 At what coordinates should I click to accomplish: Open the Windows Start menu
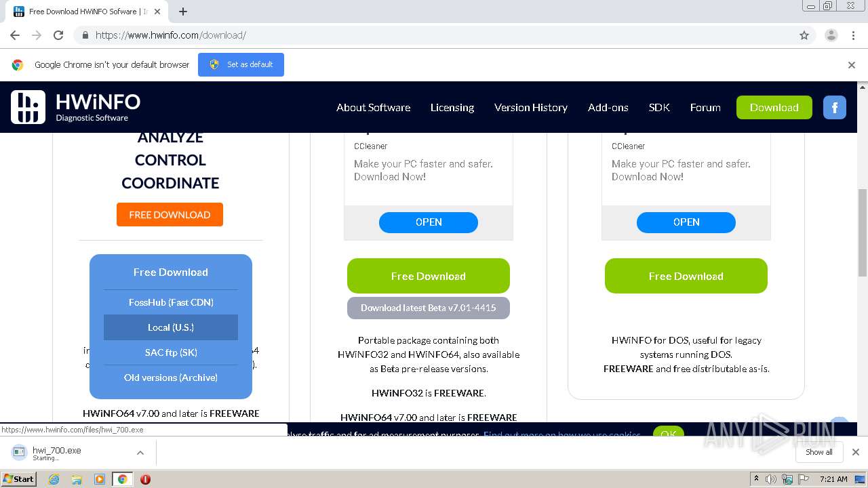coord(18,479)
